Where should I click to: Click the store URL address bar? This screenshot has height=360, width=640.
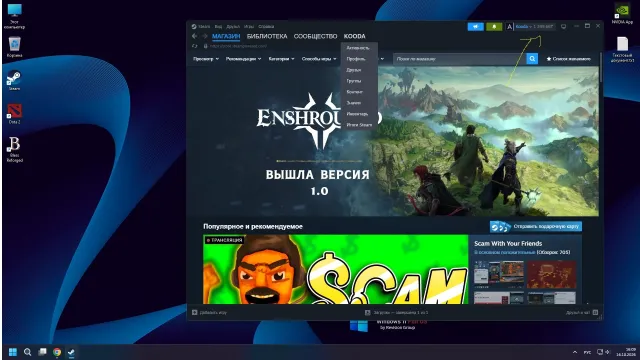(239, 46)
